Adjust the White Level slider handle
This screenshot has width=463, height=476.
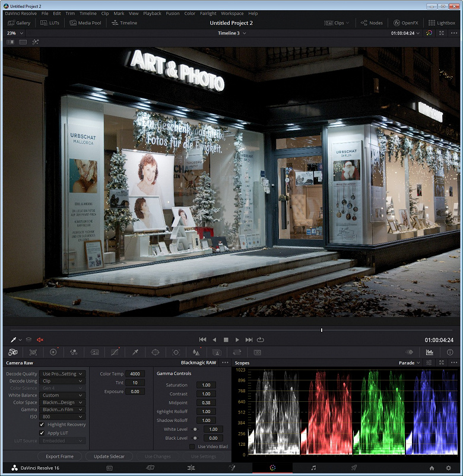[x=195, y=429]
